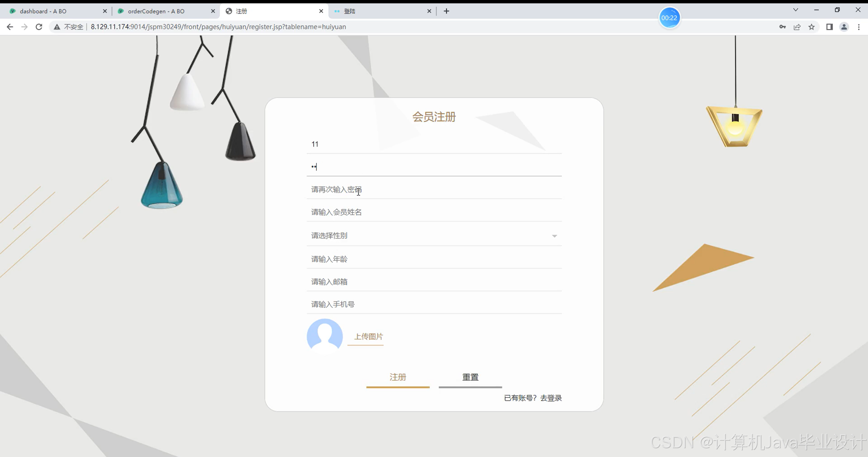Viewport: 868px width, 457px height.
Task: Click the 请输入手机号 field
Action: pos(434,304)
